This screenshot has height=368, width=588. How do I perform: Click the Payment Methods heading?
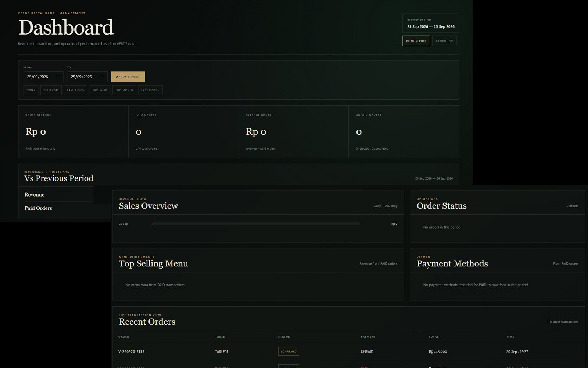click(x=452, y=263)
